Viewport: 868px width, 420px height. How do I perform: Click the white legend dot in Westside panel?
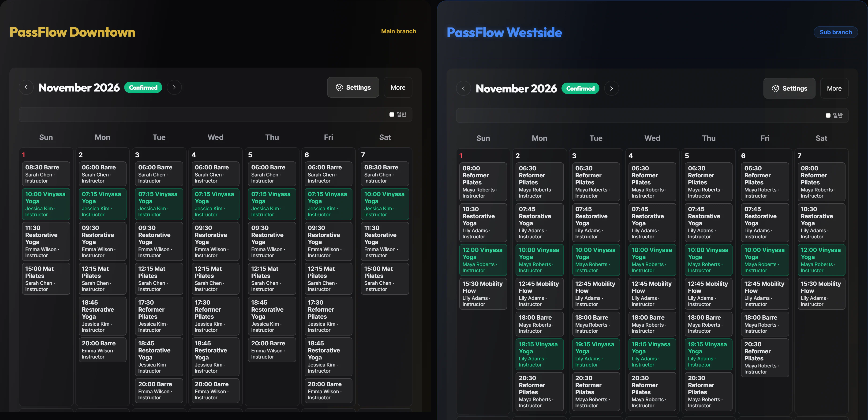coord(828,115)
